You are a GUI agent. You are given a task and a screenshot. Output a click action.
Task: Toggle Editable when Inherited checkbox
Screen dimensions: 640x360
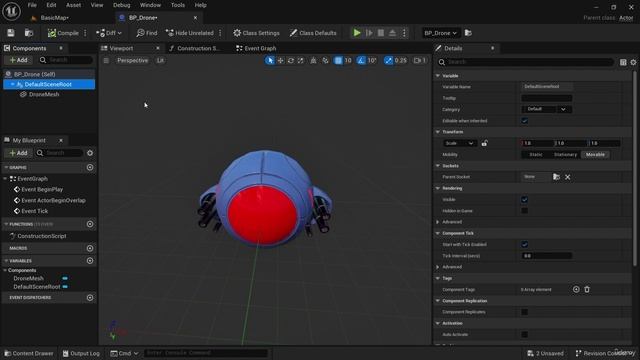pyautogui.click(x=524, y=121)
